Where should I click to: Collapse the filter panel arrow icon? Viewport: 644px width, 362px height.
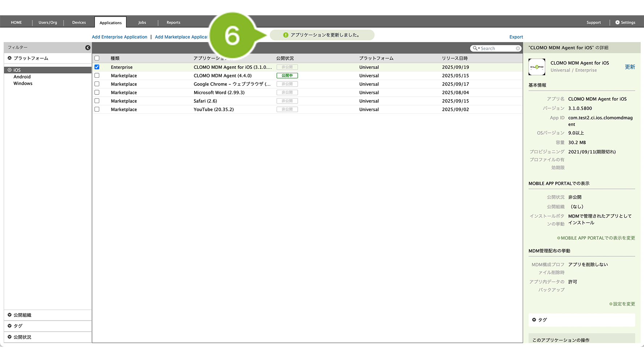[88, 48]
